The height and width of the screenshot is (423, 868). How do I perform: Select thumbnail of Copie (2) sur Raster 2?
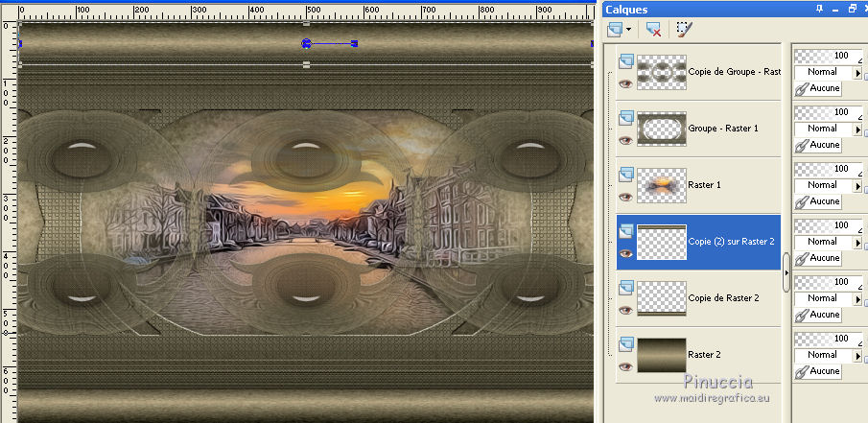662,242
